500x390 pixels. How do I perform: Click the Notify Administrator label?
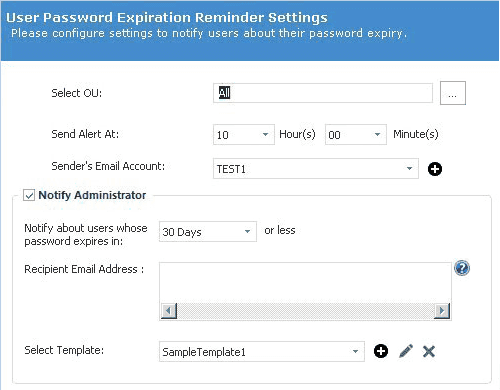pyautogui.click(x=92, y=195)
